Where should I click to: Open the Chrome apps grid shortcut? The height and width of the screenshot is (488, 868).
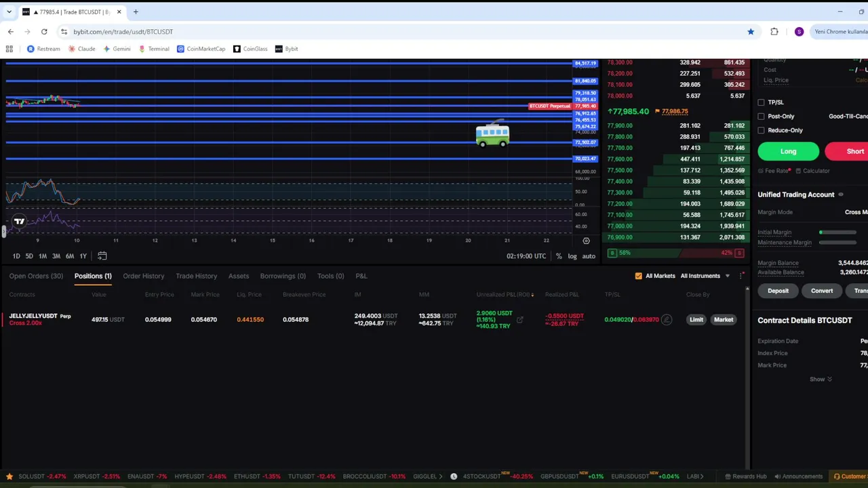pyautogui.click(x=9, y=49)
